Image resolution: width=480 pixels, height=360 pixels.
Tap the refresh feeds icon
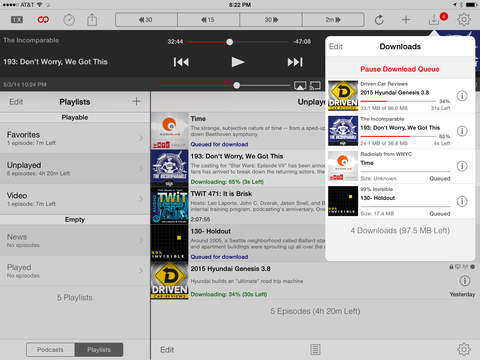click(379, 20)
